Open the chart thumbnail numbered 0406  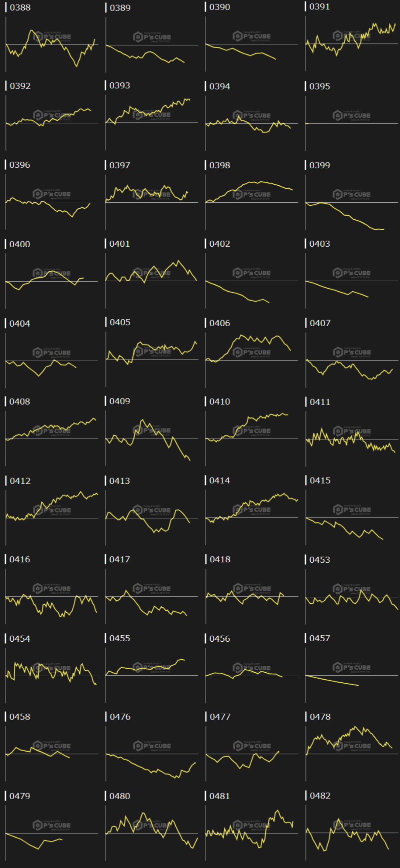pyautogui.click(x=251, y=360)
